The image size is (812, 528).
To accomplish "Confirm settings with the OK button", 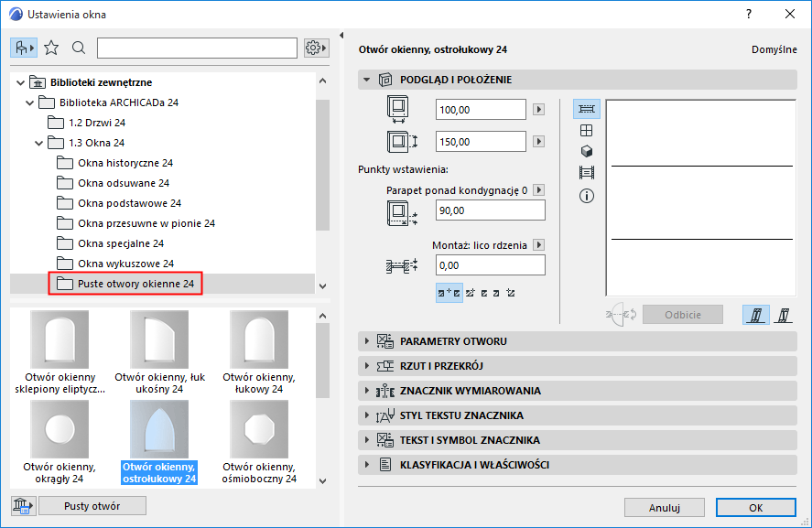I will [x=756, y=508].
